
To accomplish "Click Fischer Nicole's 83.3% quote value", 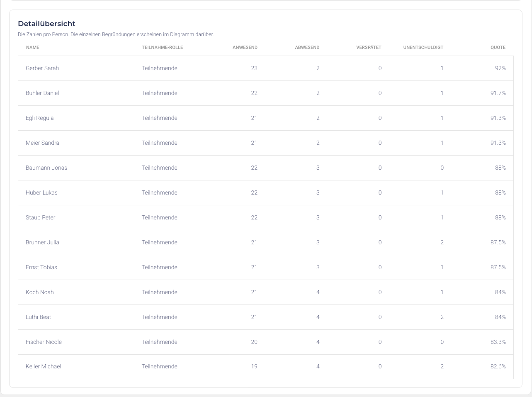I will click(x=498, y=342).
